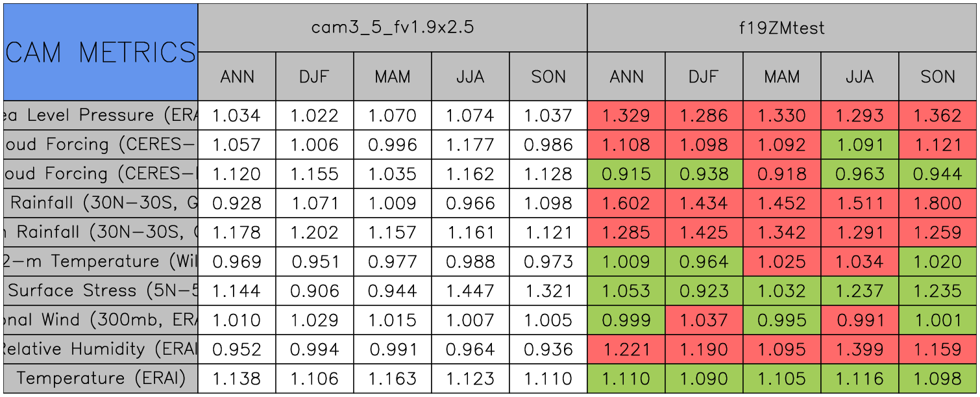Select the Sea Level Pressure row label
The width and height of the screenshot is (980, 397).
click(x=101, y=116)
